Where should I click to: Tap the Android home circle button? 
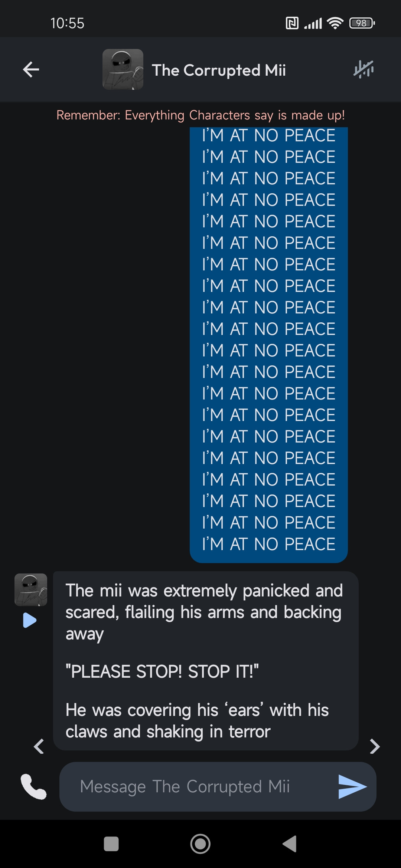200,844
